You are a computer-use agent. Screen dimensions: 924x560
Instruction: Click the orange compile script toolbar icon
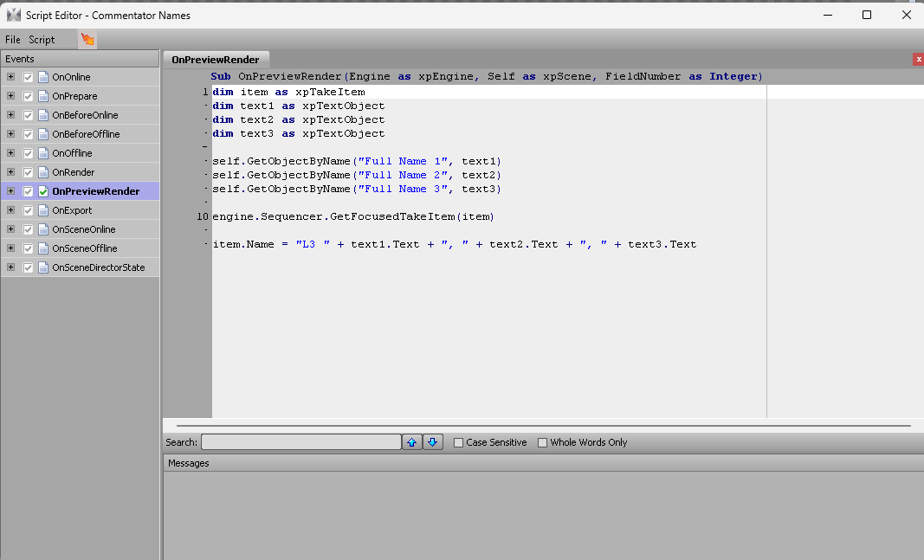[87, 39]
